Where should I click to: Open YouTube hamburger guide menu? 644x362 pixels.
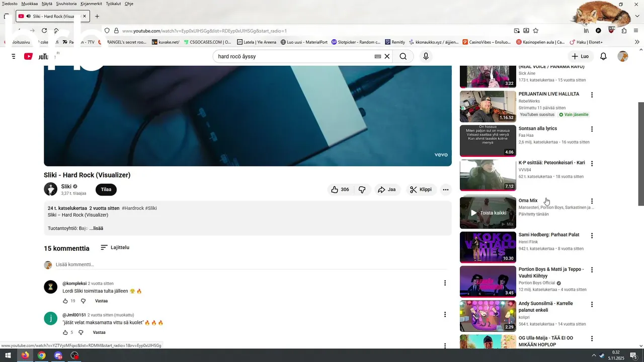(14, 56)
